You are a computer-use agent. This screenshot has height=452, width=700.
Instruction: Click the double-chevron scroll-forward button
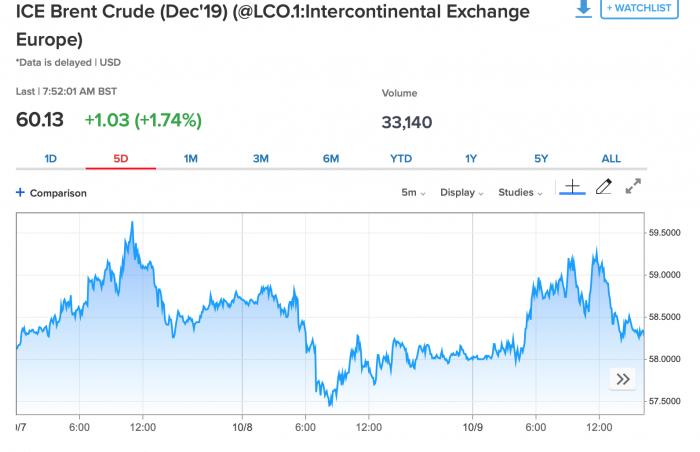[x=623, y=379]
